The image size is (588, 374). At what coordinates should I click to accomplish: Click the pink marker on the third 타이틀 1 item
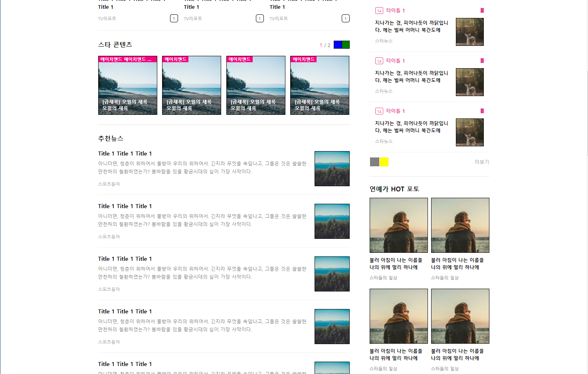point(482,111)
